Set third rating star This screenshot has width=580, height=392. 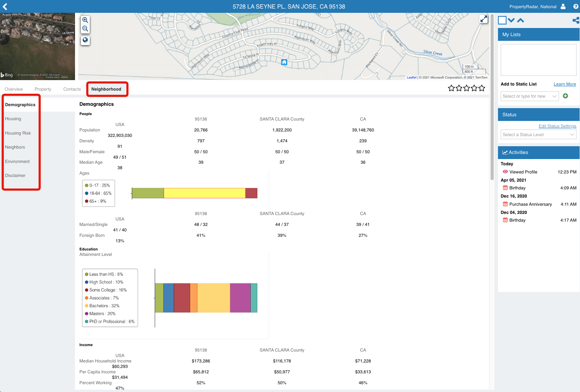pyautogui.click(x=466, y=88)
